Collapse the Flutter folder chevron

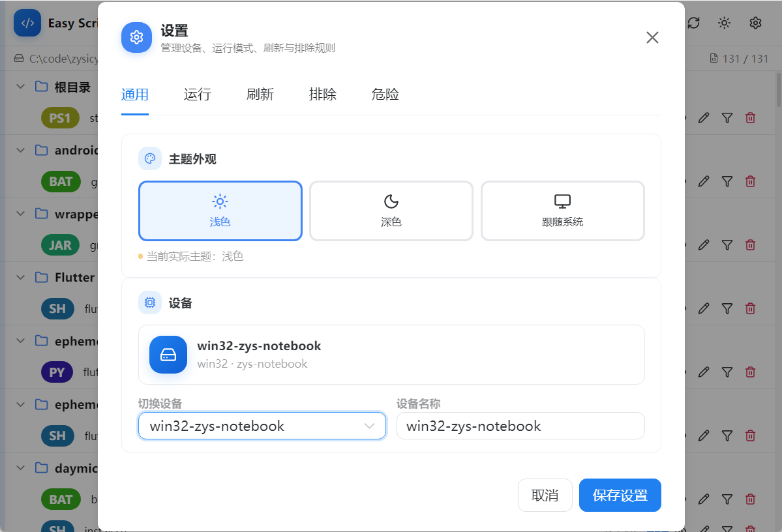(20, 277)
